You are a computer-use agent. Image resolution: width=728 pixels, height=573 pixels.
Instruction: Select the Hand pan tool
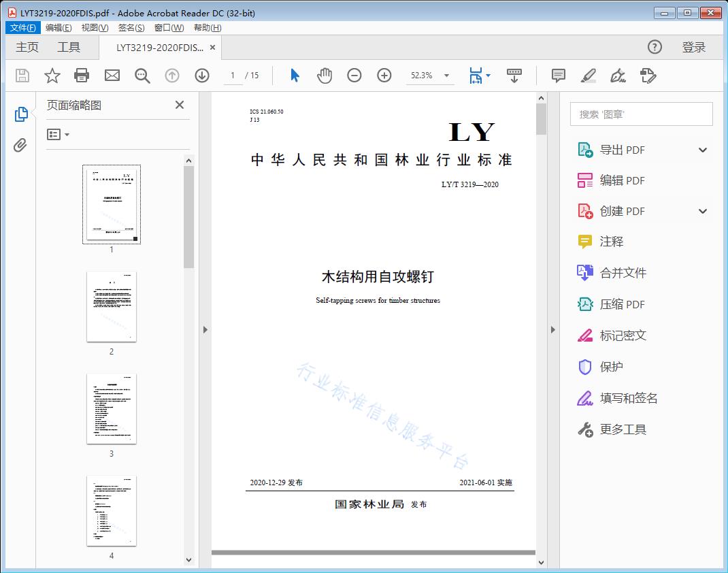(x=325, y=76)
